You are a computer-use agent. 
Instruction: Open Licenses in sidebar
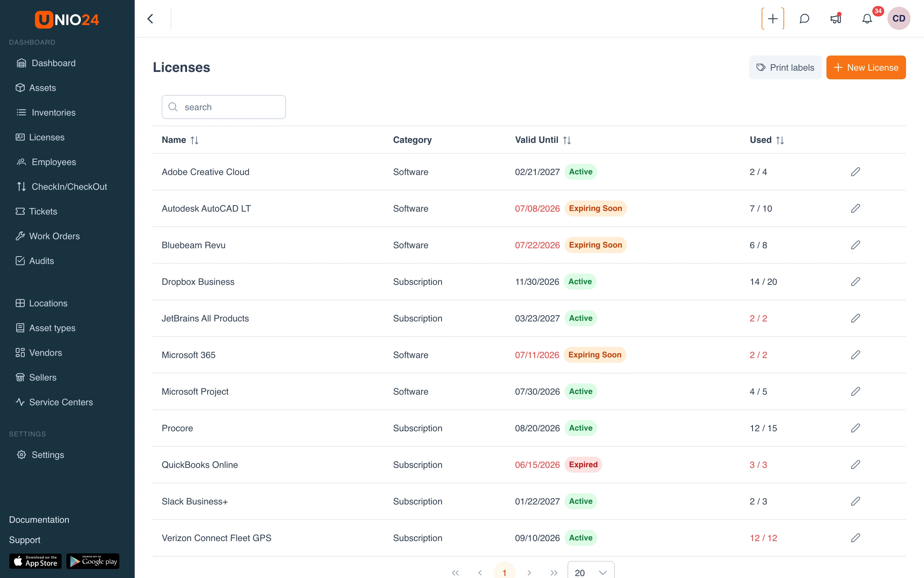coord(40,137)
